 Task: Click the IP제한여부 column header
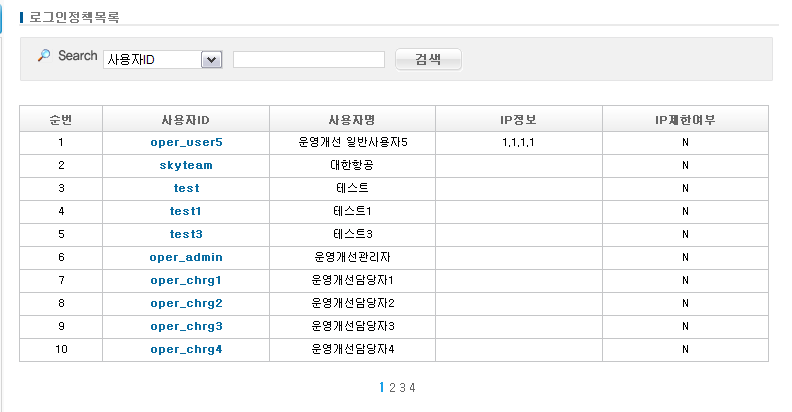click(685, 119)
